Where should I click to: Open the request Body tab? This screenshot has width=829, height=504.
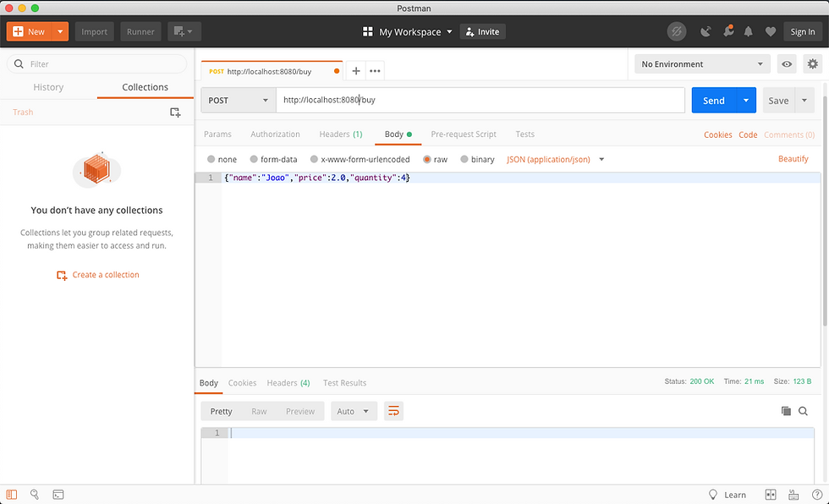pyautogui.click(x=398, y=134)
